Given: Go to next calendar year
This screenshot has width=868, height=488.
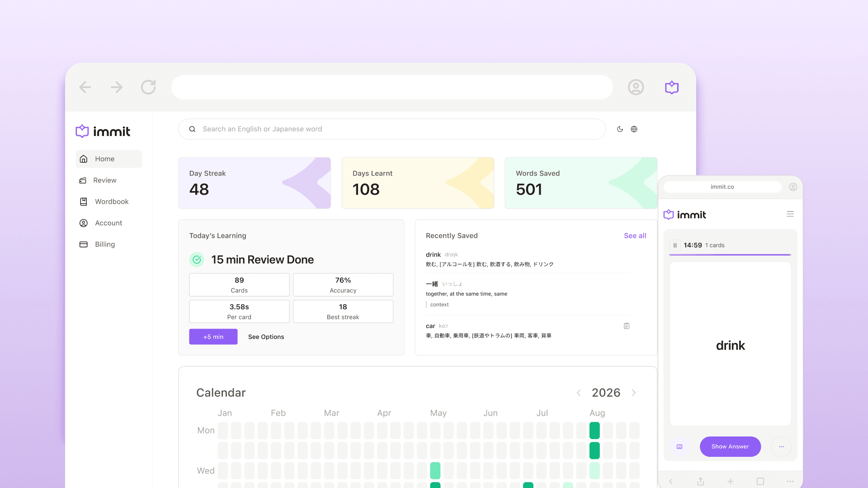Looking at the screenshot, I should point(634,393).
